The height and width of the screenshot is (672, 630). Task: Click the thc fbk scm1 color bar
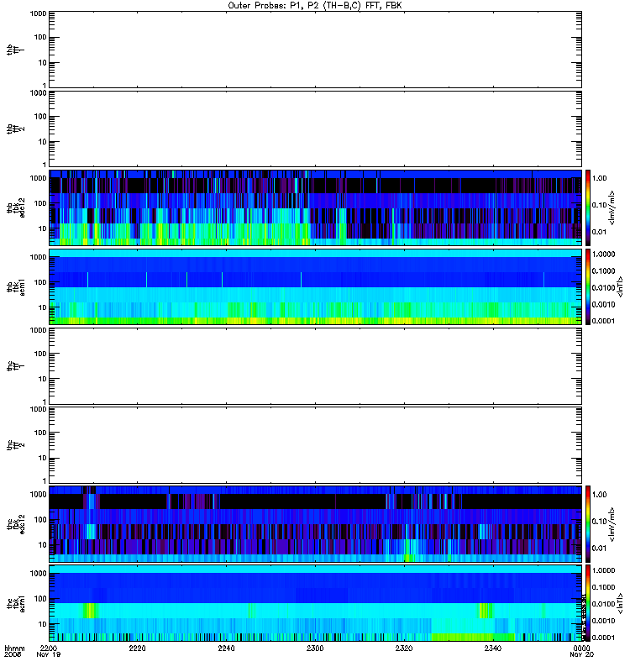(x=588, y=603)
